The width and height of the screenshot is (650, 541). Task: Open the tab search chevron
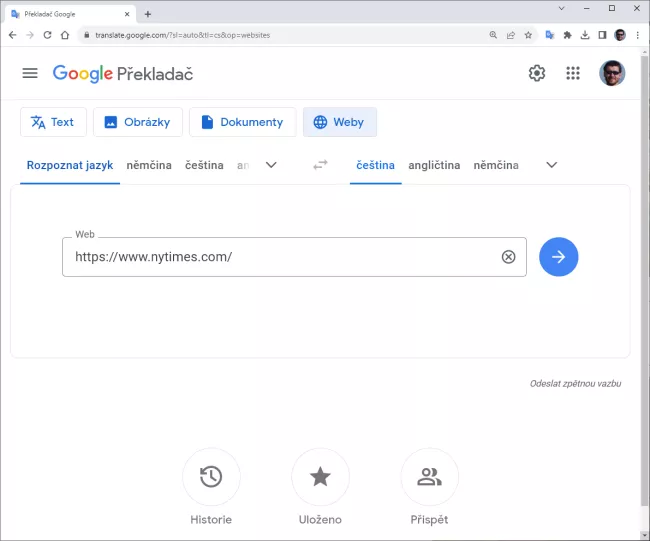562,8
